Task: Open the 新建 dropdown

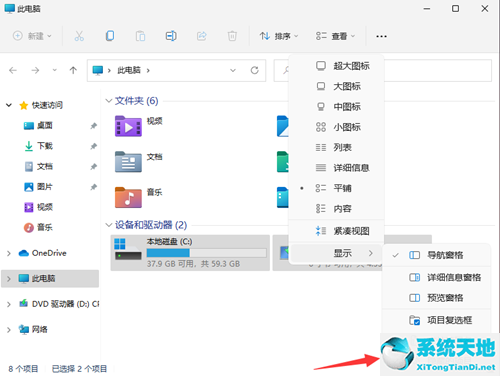Action: click(32, 36)
